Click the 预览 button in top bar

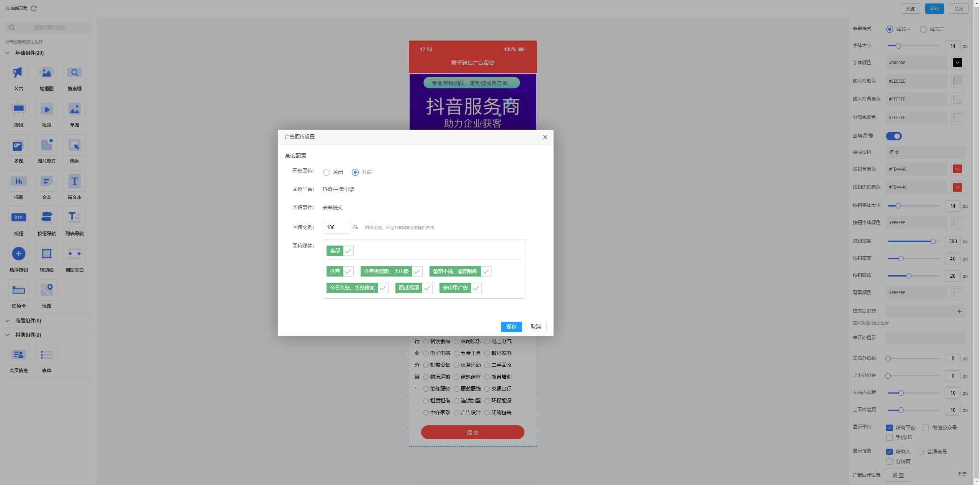[910, 8]
